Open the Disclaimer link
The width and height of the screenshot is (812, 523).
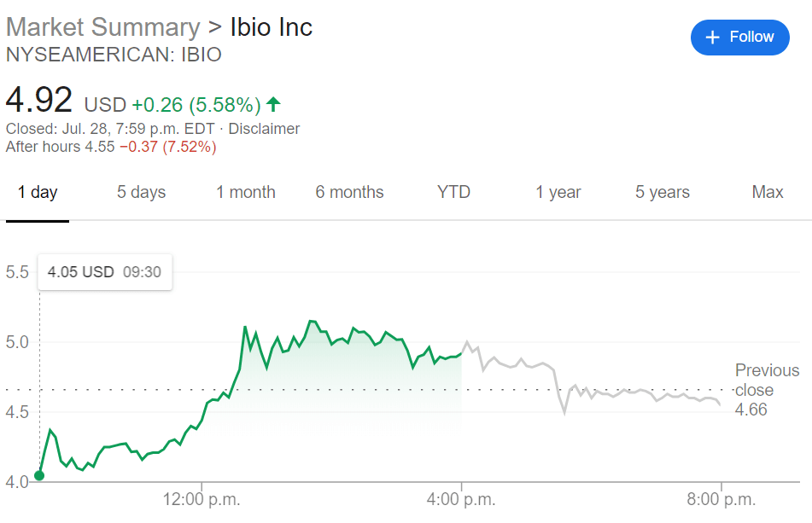coord(264,129)
